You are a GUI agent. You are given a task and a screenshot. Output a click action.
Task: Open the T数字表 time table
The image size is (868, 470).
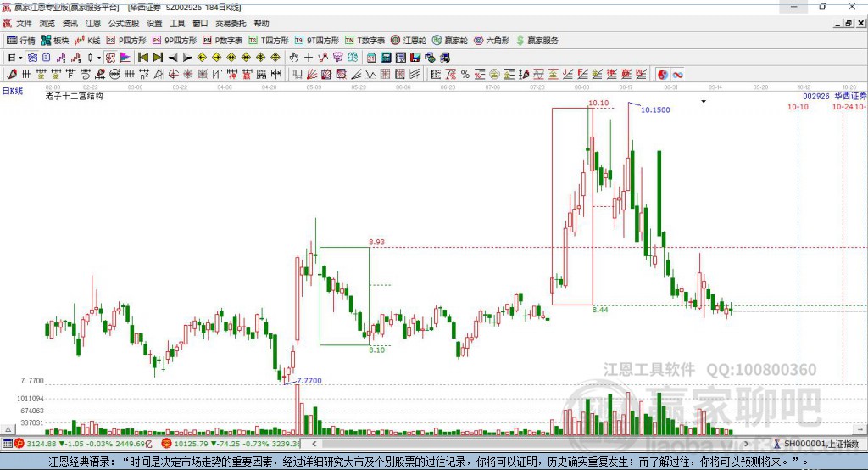click(x=364, y=41)
